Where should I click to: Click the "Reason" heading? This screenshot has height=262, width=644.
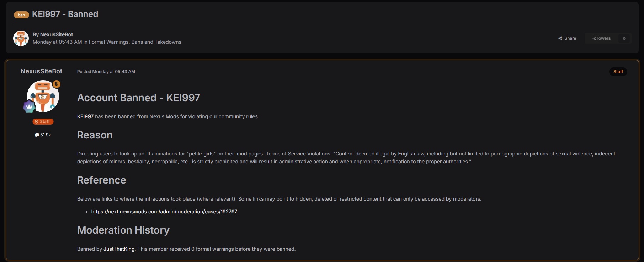(x=95, y=135)
